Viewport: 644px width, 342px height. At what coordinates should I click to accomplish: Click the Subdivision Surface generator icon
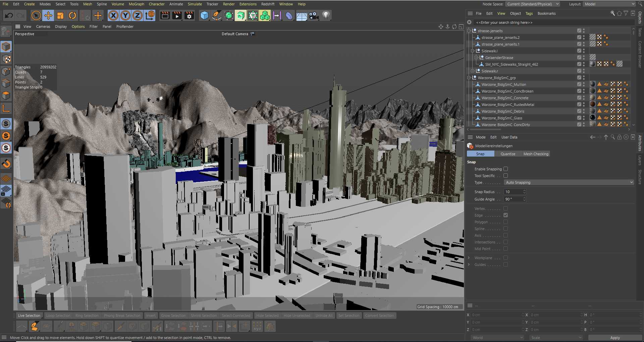[229, 15]
